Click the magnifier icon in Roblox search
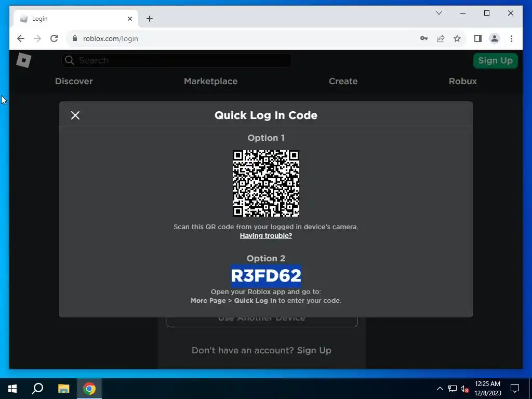This screenshot has height=399, width=532. click(70, 60)
